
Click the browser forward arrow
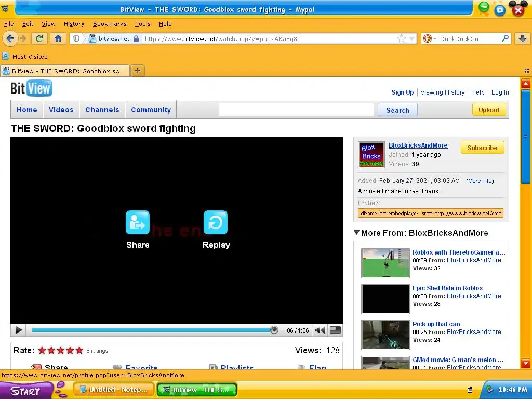[23, 38]
